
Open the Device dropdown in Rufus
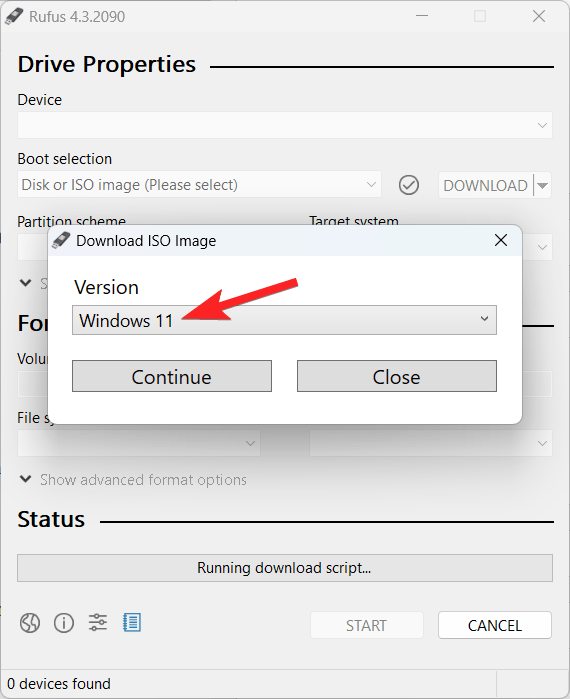(284, 125)
